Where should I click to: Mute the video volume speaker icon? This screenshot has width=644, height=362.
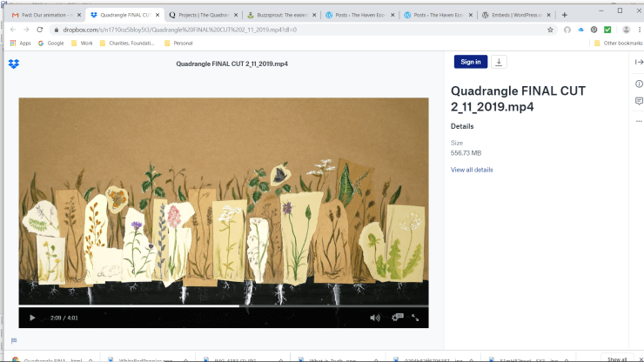point(375,318)
